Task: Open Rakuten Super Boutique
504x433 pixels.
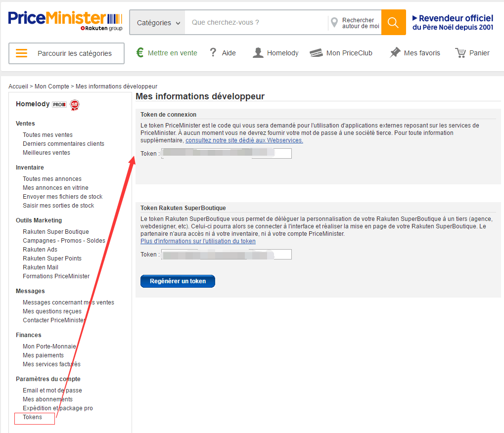Action: [x=56, y=232]
